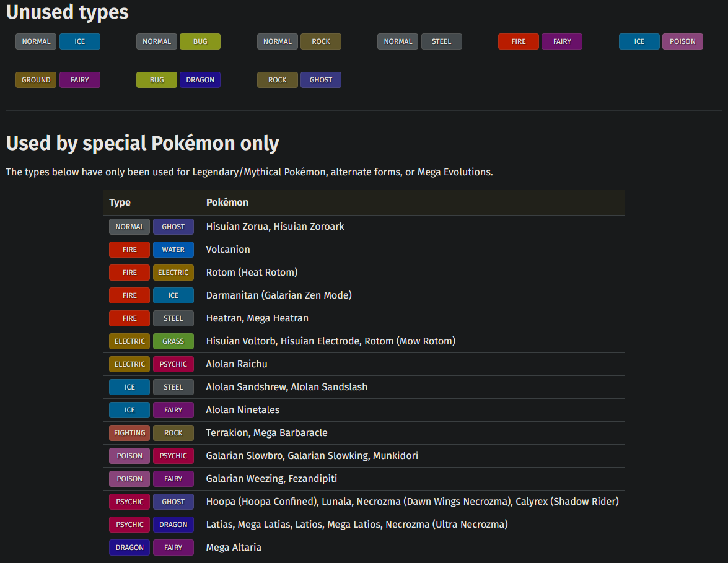This screenshot has width=728, height=563.
Task: Click the WATER badge in the Volcanion row
Action: point(173,249)
